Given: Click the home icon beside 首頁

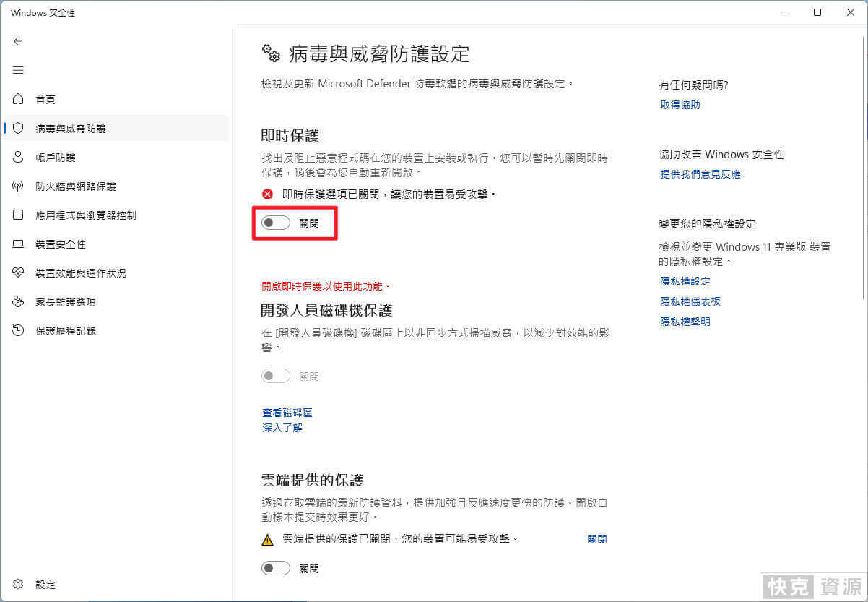Looking at the screenshot, I should [19, 99].
